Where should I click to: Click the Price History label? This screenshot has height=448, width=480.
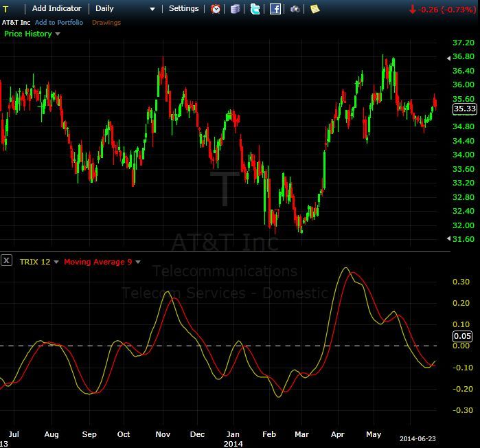[x=28, y=34]
